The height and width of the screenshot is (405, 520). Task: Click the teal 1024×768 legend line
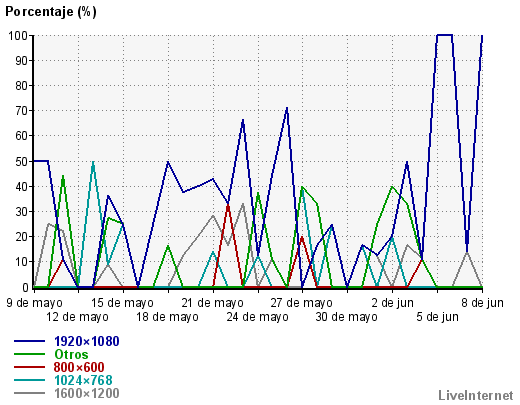click(x=29, y=380)
